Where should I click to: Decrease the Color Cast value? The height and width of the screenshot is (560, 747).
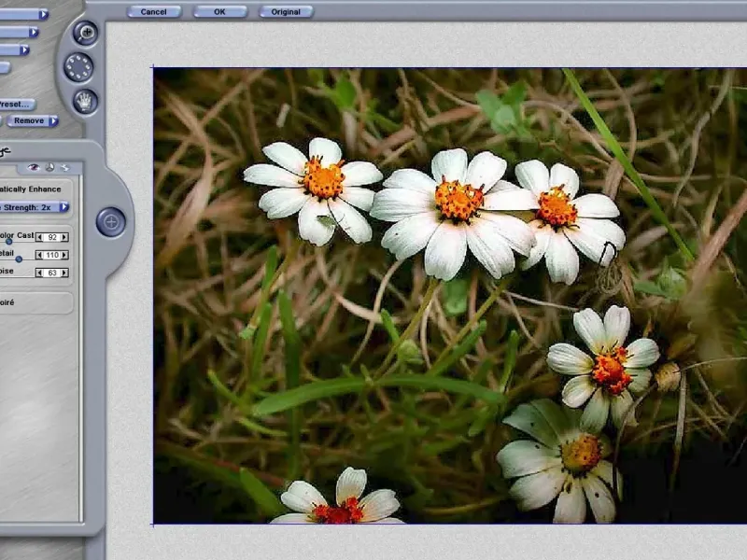pos(39,237)
